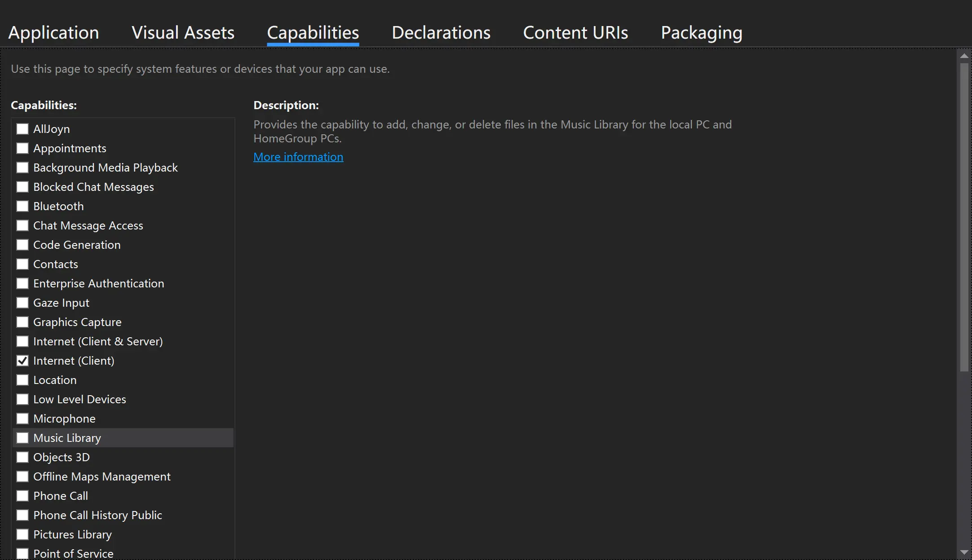Open the Visual Assets tab
Image resolution: width=972 pixels, height=560 pixels.
point(183,33)
